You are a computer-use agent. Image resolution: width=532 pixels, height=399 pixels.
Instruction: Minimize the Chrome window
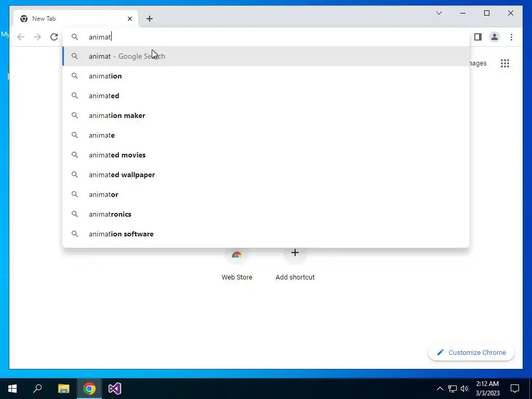(x=463, y=13)
